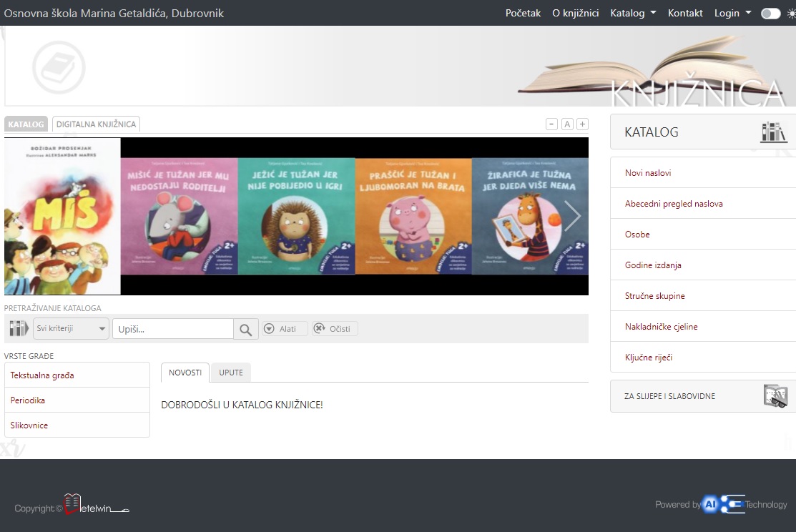The image size is (796, 532).
Task: Select Periodika material type
Action: pyautogui.click(x=77, y=400)
